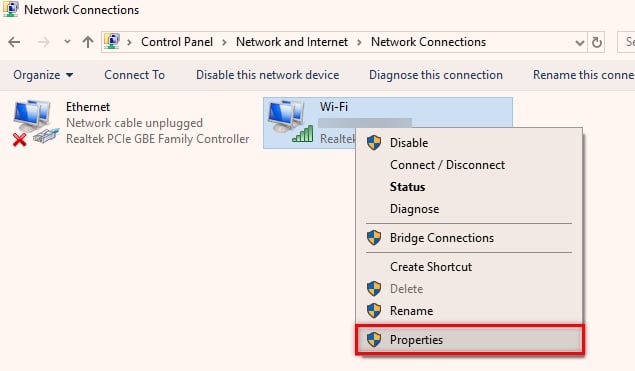Click the Control Panel icon in address bar

click(x=112, y=42)
